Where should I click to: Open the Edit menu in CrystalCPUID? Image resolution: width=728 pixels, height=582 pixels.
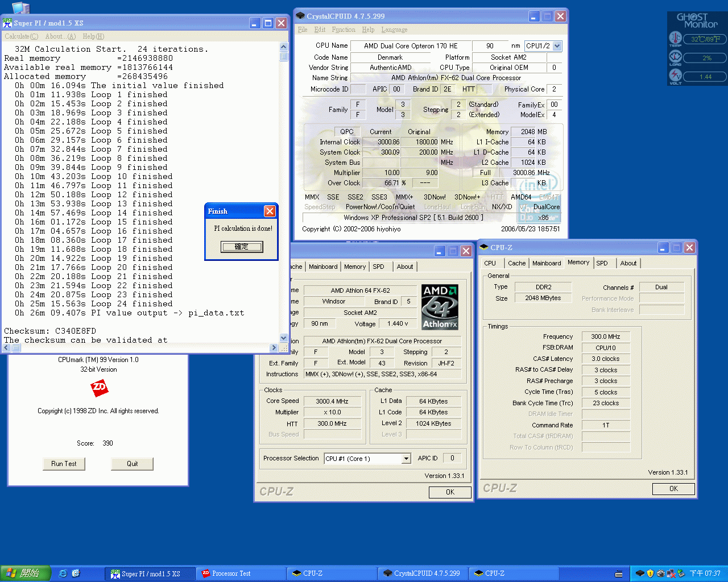(x=320, y=30)
